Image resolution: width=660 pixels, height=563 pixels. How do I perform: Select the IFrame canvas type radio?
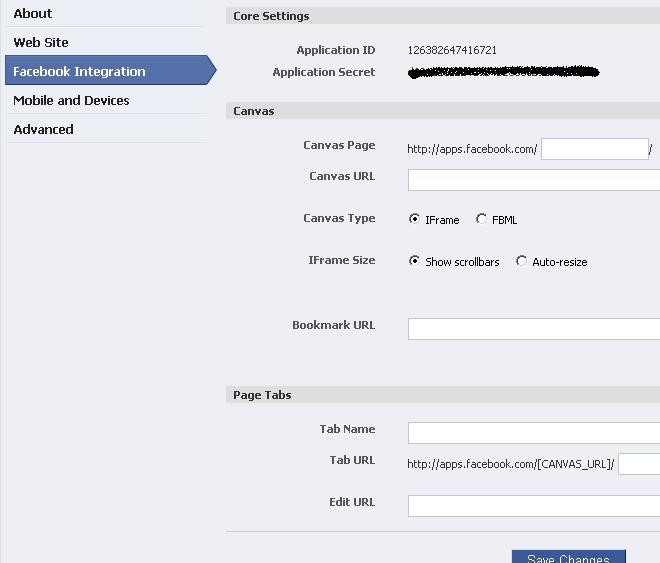pos(414,219)
